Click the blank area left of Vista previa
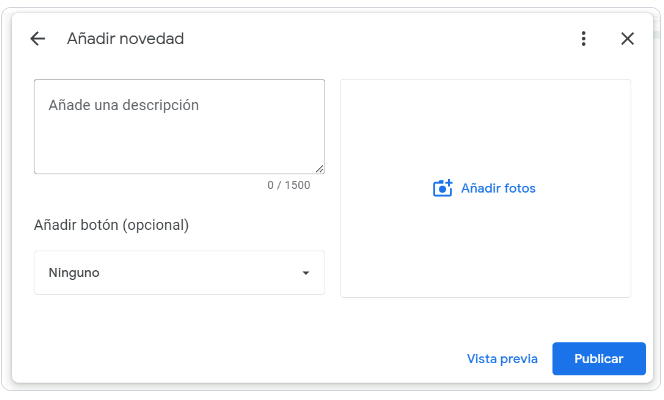The image size is (664, 400). coord(300,359)
